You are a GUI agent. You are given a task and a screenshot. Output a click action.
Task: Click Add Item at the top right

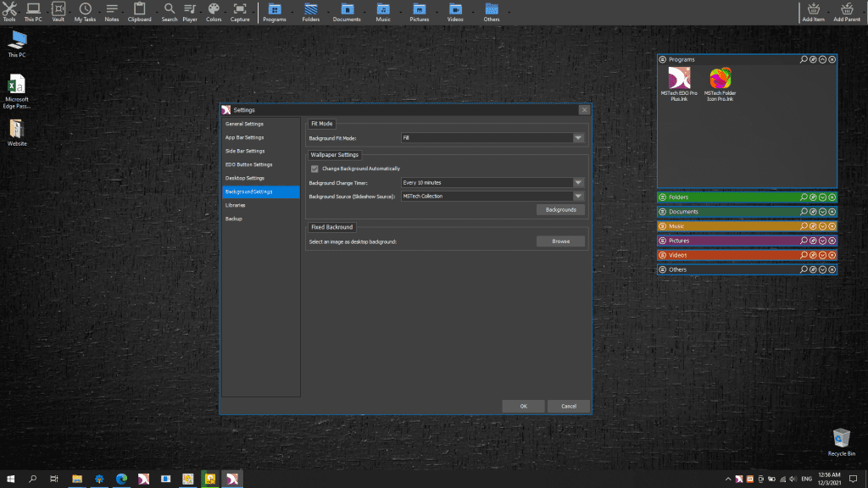[812, 11]
